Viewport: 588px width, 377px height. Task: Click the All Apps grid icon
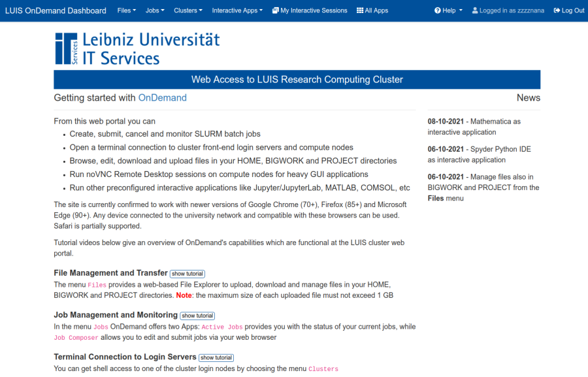tap(360, 10)
